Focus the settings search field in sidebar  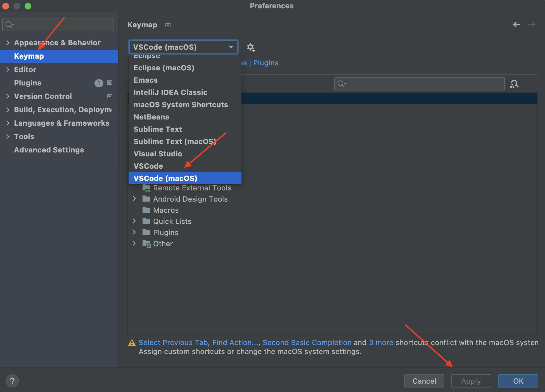58,25
